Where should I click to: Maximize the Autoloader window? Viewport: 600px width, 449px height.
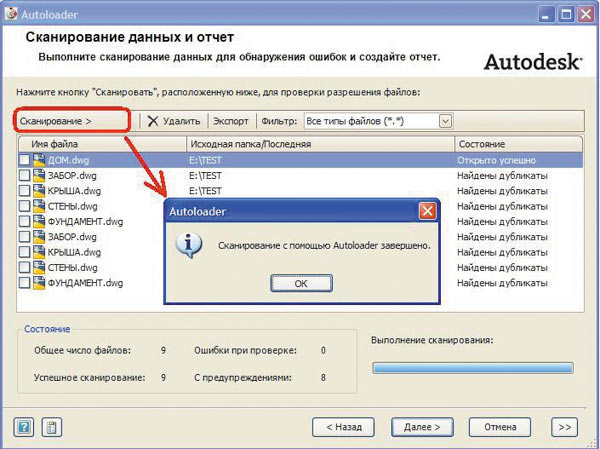566,15
